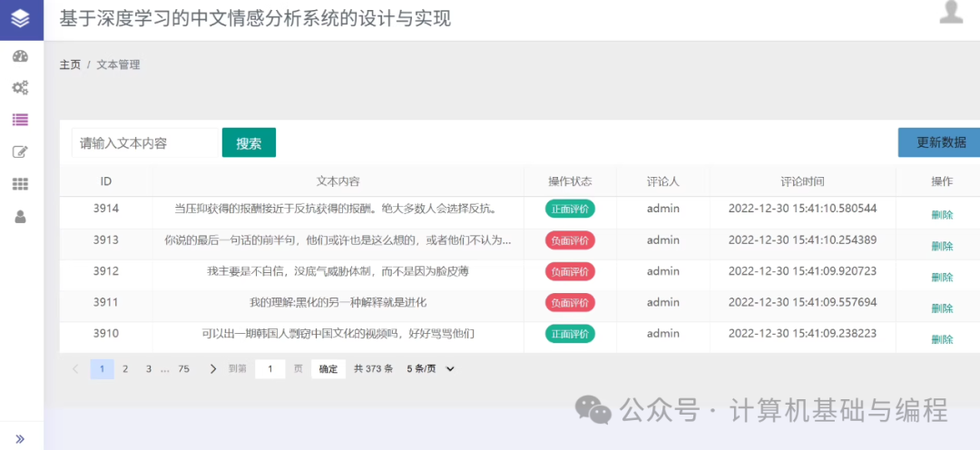Click the text starting with 当压抑获得的报酬

[338, 209]
